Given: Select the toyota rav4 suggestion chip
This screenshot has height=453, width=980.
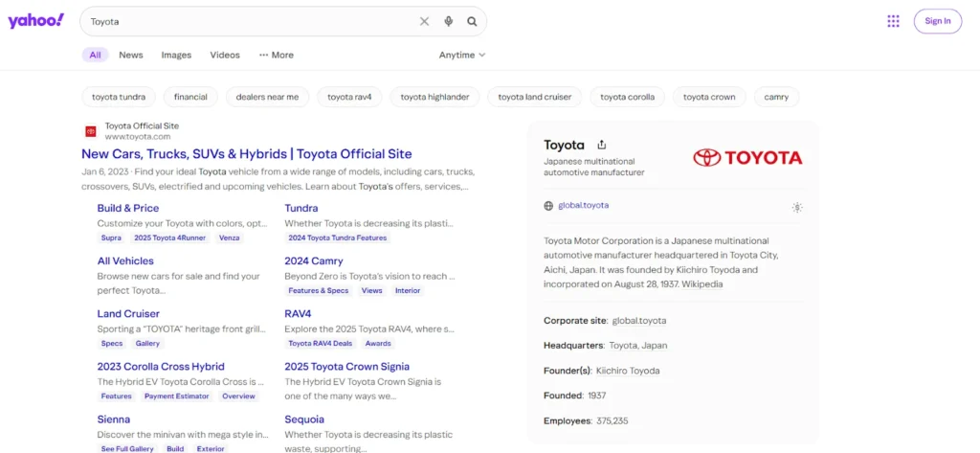Looking at the screenshot, I should (x=349, y=97).
